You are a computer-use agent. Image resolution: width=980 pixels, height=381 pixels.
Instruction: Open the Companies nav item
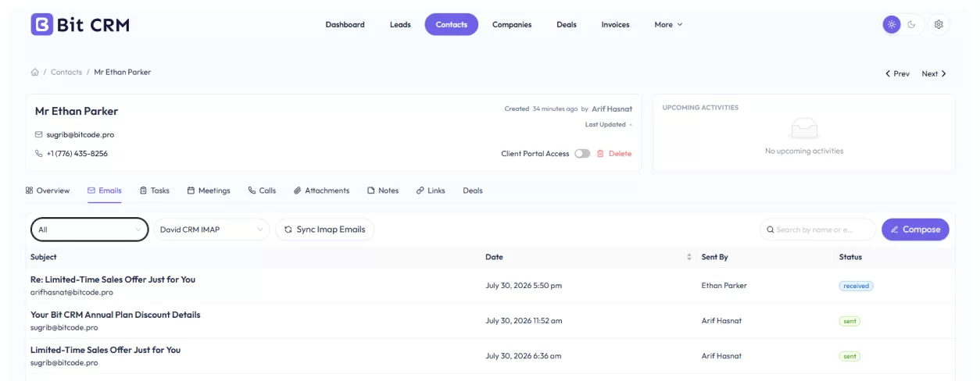coord(512,24)
